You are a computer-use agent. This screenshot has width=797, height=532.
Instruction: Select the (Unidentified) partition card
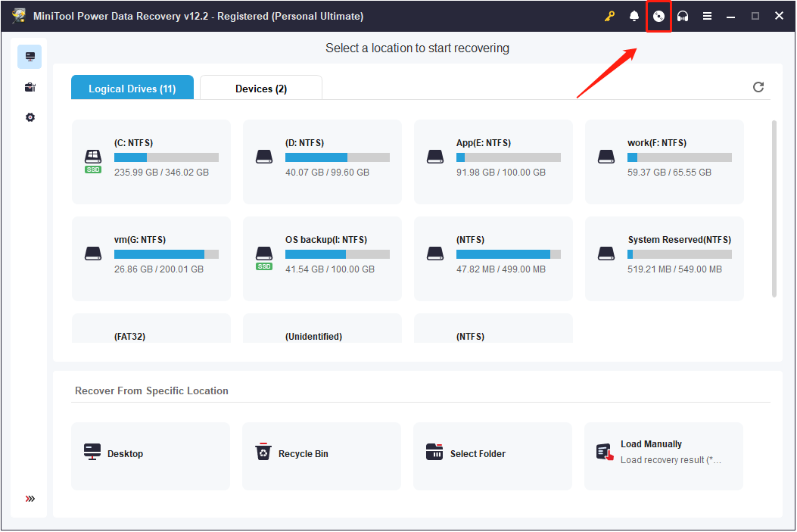pyautogui.click(x=322, y=328)
